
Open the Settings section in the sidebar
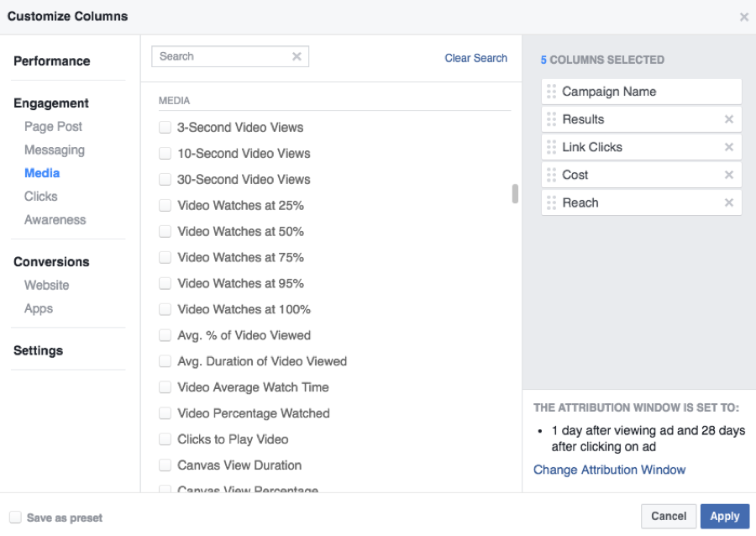point(38,351)
